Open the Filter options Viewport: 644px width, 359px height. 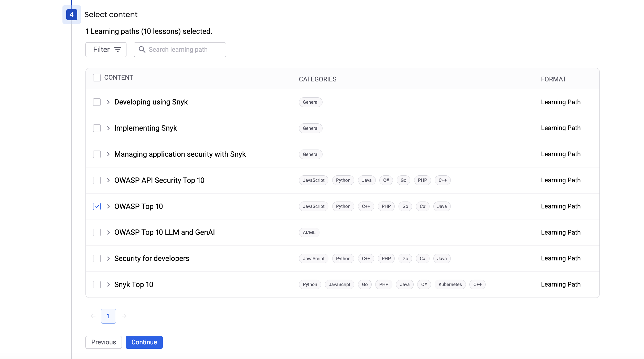pyautogui.click(x=106, y=49)
